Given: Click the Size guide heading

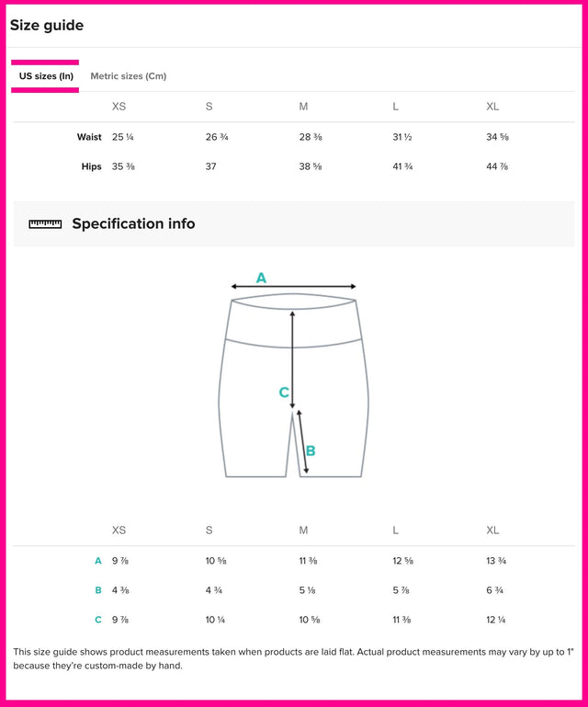Looking at the screenshot, I should (47, 26).
